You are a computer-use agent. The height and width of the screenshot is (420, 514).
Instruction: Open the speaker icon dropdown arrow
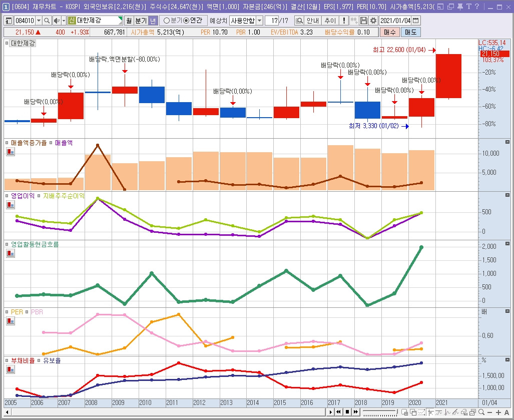[64, 21]
